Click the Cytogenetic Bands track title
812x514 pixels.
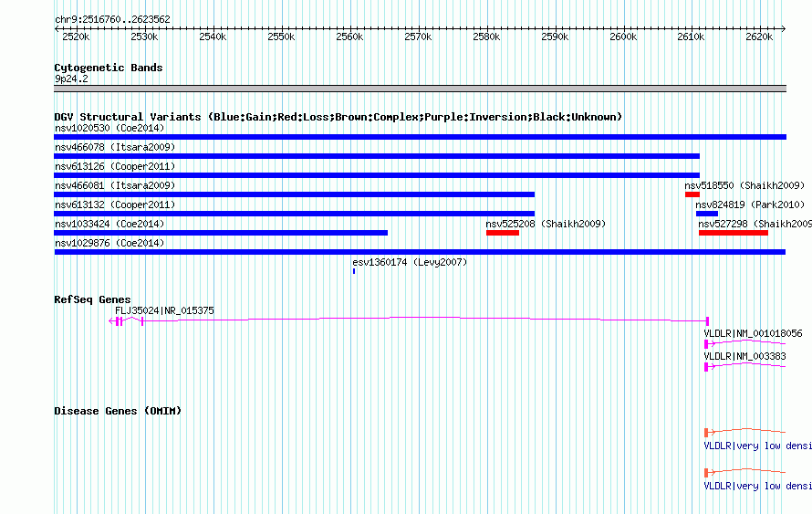[109, 68]
